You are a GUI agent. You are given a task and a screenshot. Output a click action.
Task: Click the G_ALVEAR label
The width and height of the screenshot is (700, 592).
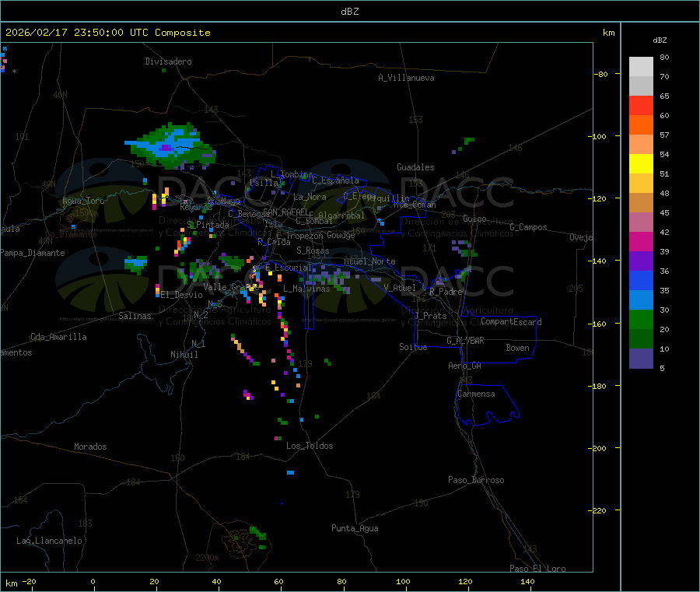465,341
